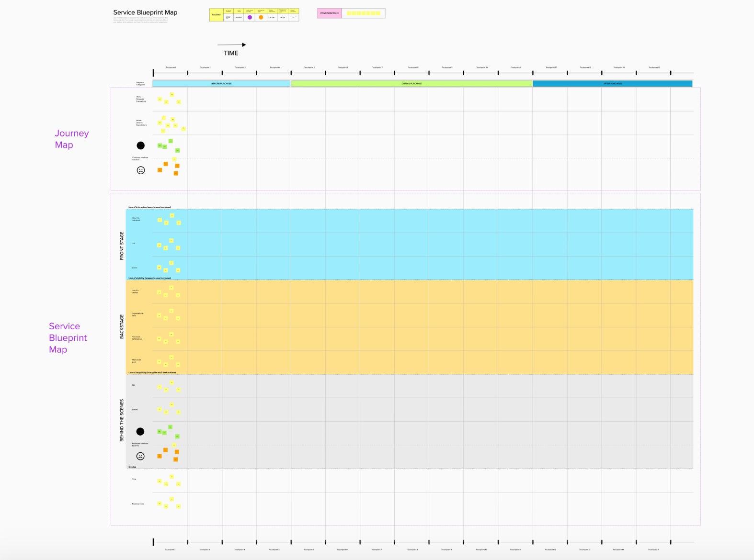
Task: Select 'Touchpoint 7' label on lower timeline
Action: (377, 549)
